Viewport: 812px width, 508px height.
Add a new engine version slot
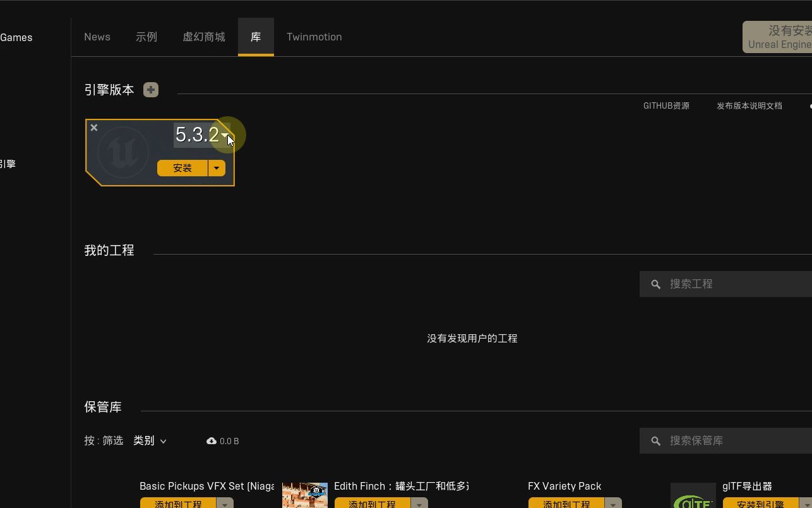(x=151, y=90)
